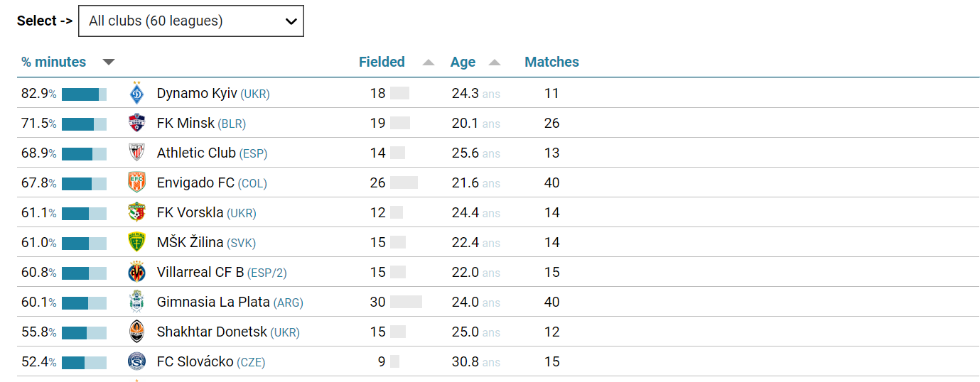Click the Fielded column header label

(x=382, y=62)
